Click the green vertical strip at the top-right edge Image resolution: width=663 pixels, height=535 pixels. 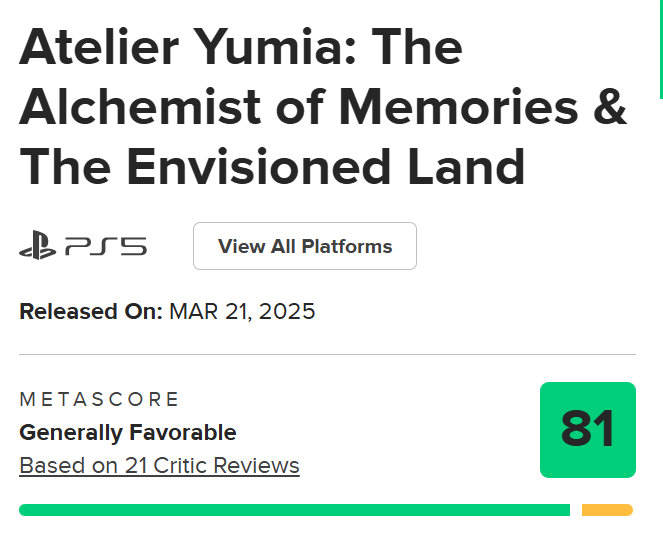pos(661,49)
